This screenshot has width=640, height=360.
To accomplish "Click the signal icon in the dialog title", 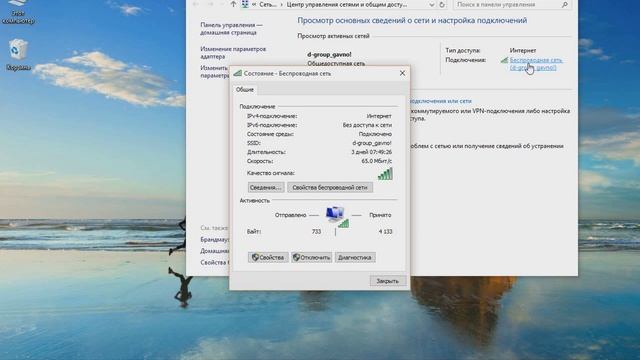I will click(x=238, y=73).
